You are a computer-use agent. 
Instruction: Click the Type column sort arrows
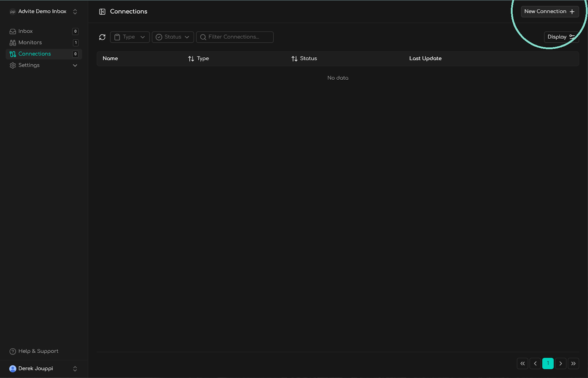click(191, 59)
